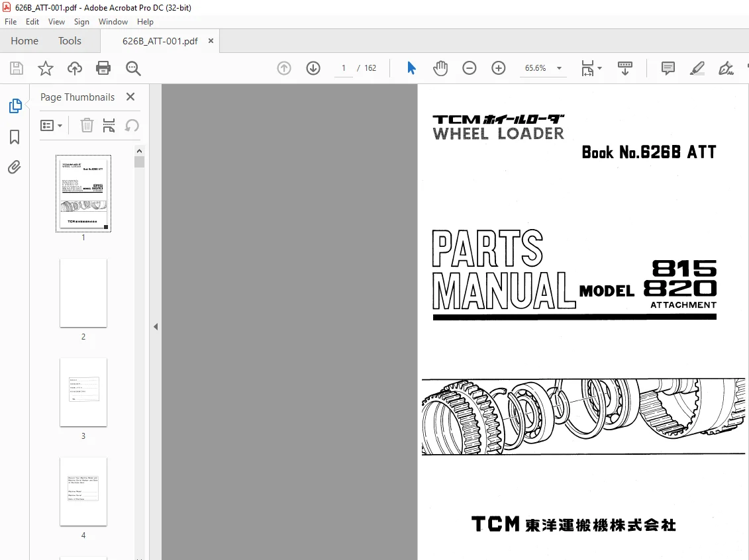Activate the Hand pan tool

[440, 68]
